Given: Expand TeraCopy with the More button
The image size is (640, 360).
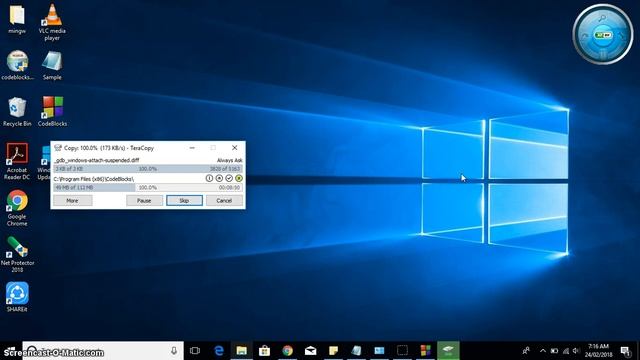Looking at the screenshot, I should coord(72,200).
